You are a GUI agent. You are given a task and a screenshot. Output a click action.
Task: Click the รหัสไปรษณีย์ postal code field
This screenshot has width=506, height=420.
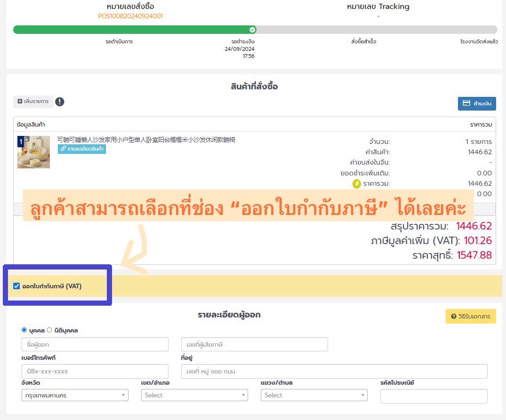434,396
